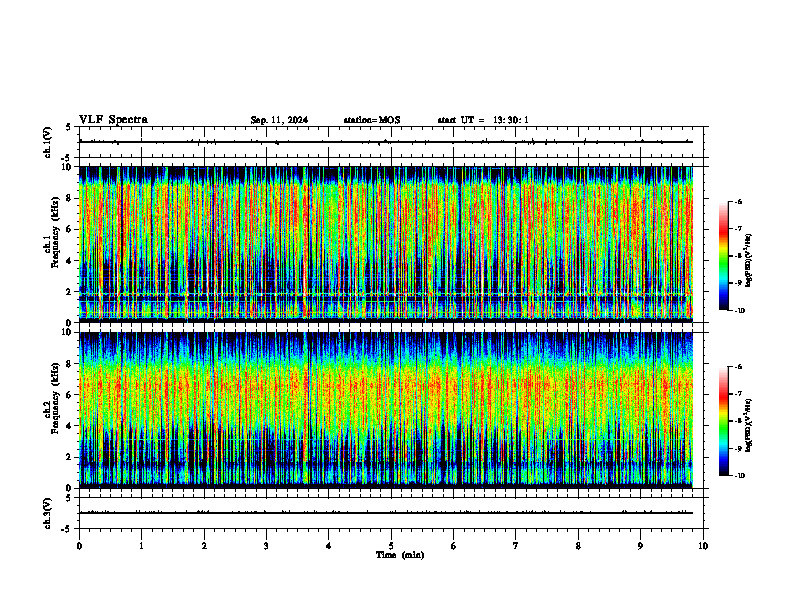
Task: Click the "-10" label on ch.2 colorbar
Action: 740,476
